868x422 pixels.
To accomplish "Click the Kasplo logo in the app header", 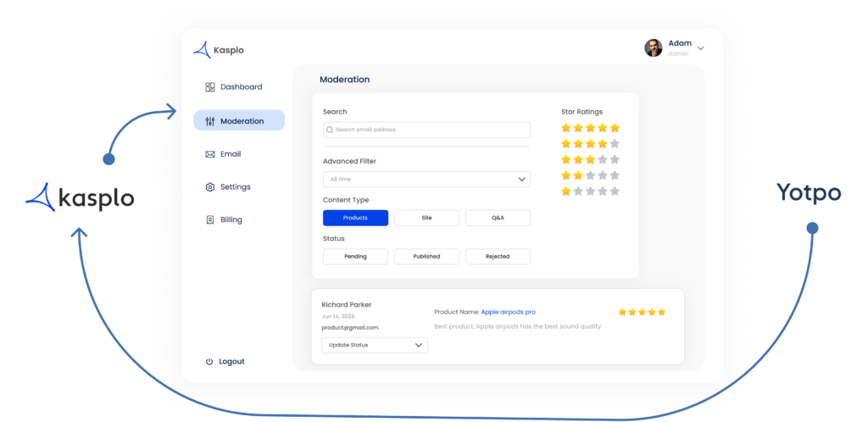I will pyautogui.click(x=218, y=50).
